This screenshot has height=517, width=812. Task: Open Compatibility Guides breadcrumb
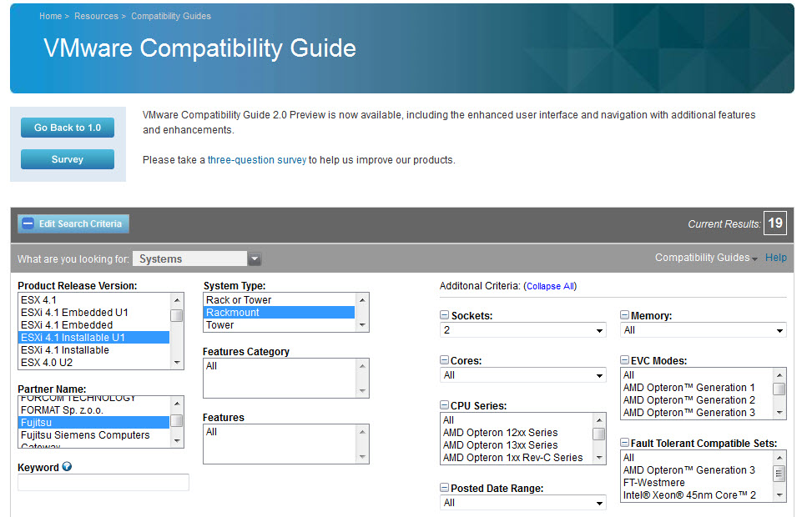point(171,16)
